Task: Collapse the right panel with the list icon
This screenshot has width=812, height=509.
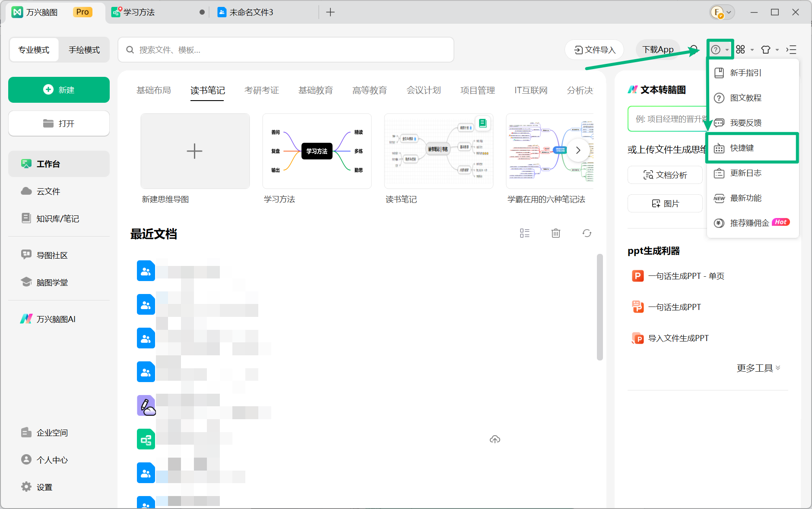Action: pos(791,50)
